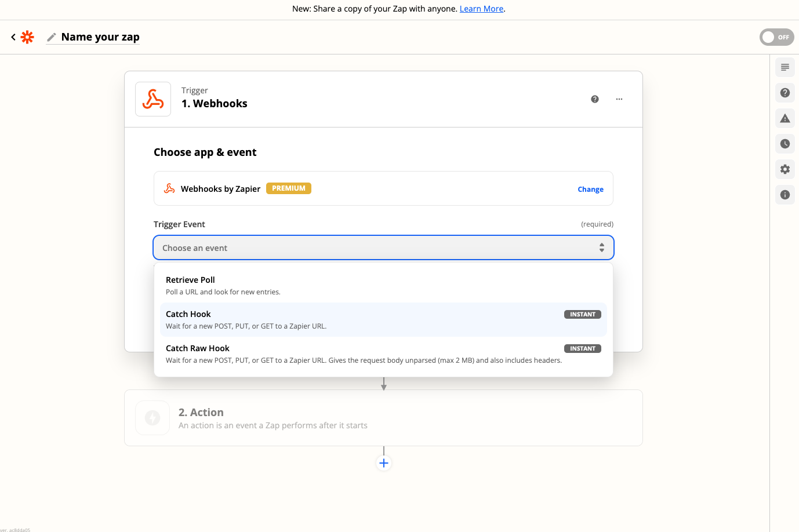Click the PREMIUM badge
Viewport: 799px width, 532px height.
(289, 188)
